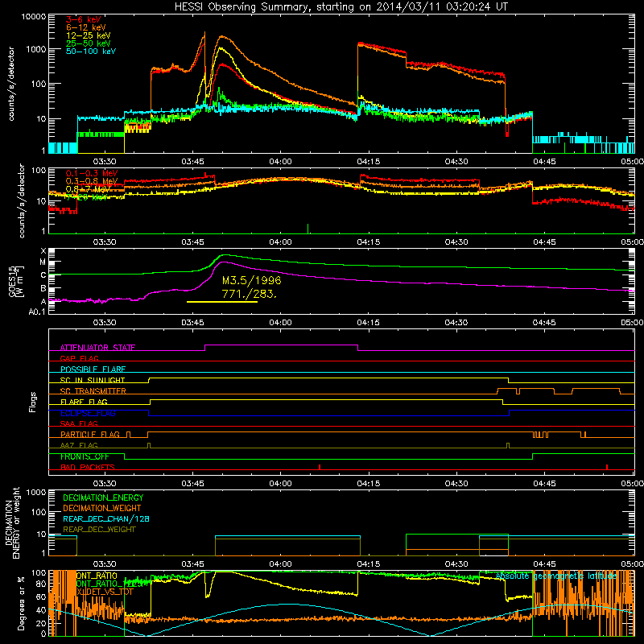
Task: Select the 6-12 keV legend label
Action: pos(86,27)
